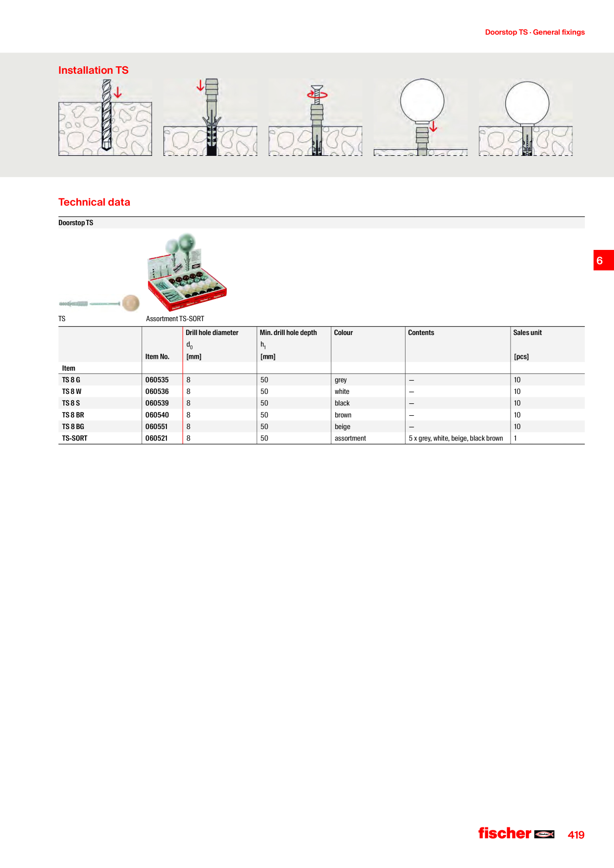Click the Assortment TS-SORT box image

(x=187, y=272)
